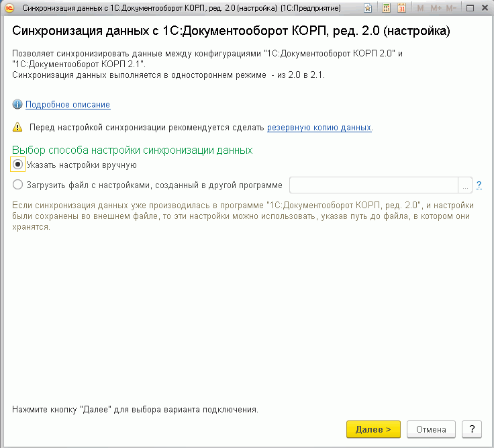Screen dimensions: 494x448
Task: Click the M+ memory add button
Action: point(436,8)
